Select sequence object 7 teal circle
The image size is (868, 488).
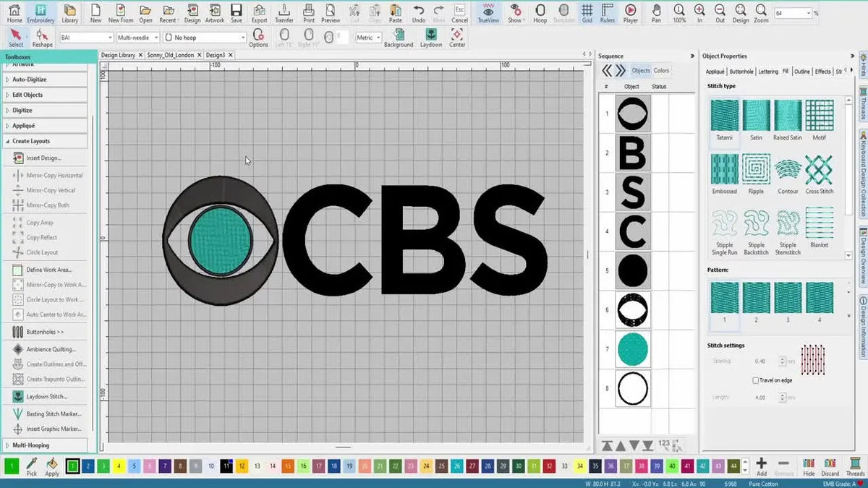[x=633, y=349]
